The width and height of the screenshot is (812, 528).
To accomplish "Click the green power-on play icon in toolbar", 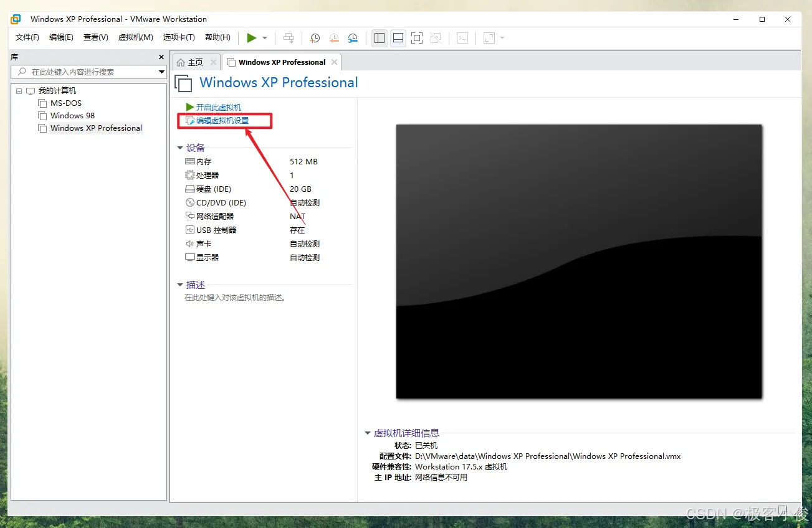I will [251, 38].
